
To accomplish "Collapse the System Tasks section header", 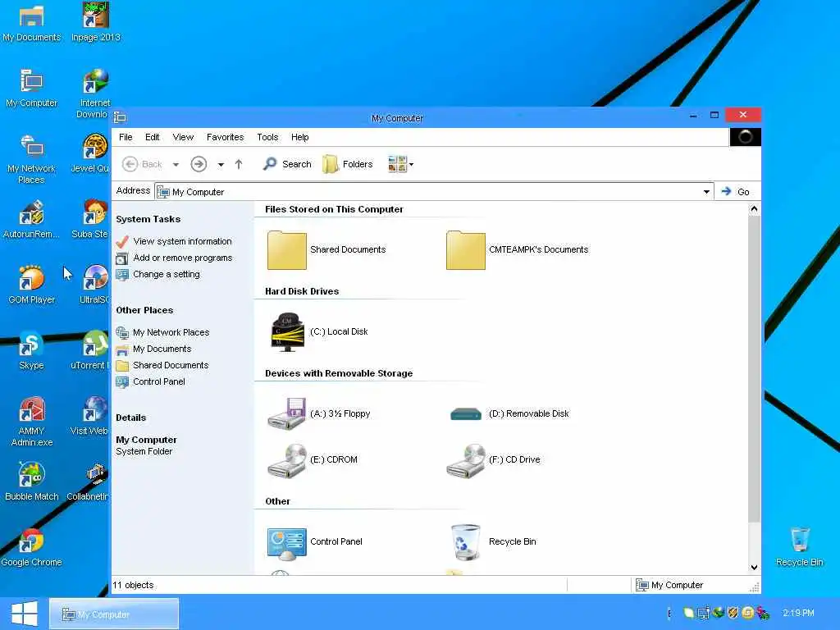I will tap(148, 219).
